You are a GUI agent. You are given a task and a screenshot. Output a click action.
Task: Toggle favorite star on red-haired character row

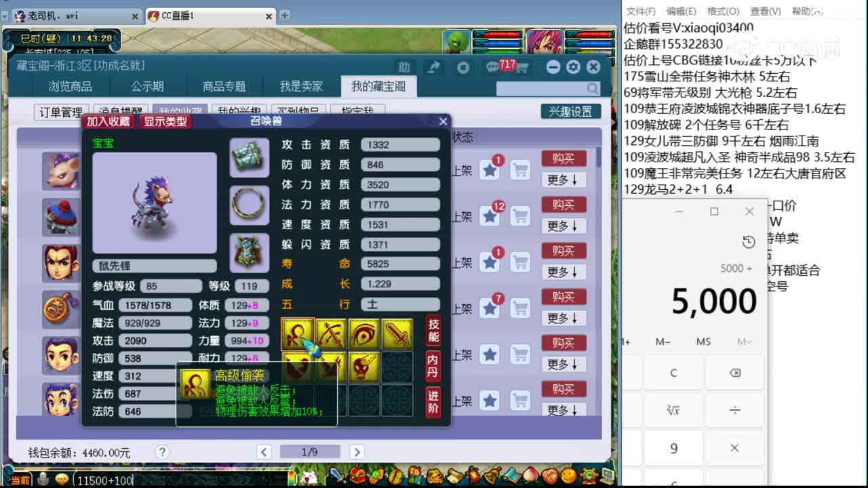tap(490, 262)
